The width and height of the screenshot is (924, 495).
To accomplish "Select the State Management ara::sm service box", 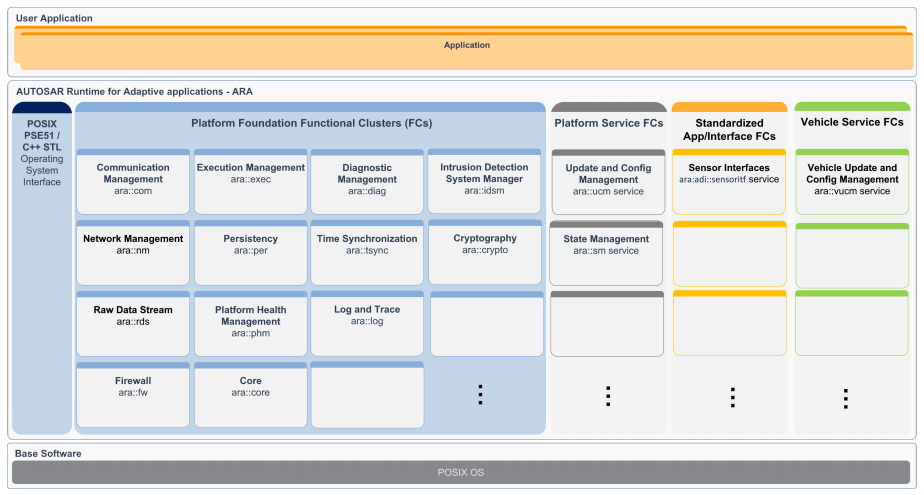I will (x=606, y=253).
